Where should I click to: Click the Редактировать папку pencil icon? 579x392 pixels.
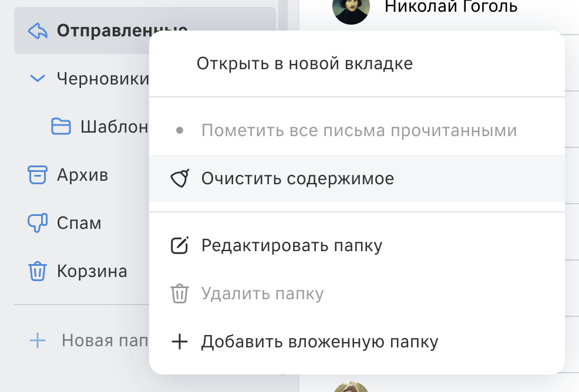click(180, 245)
